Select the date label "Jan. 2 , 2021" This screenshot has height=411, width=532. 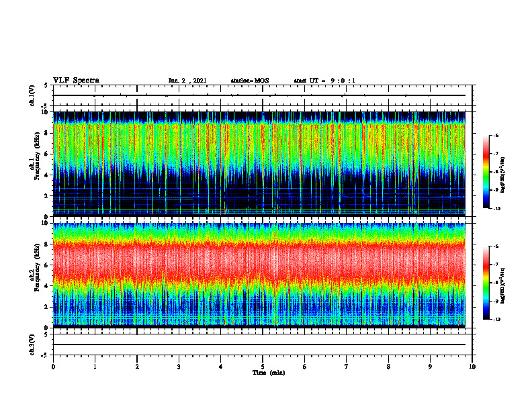tap(187, 81)
